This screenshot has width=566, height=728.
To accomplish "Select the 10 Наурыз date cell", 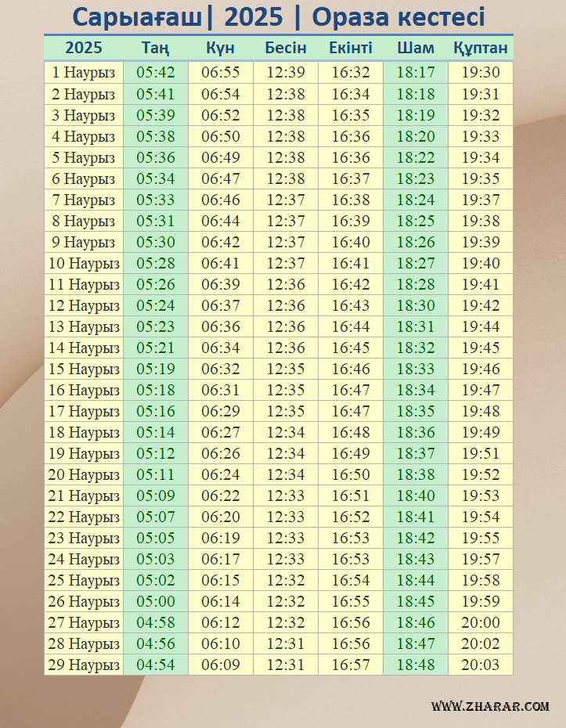I will coord(83,263).
